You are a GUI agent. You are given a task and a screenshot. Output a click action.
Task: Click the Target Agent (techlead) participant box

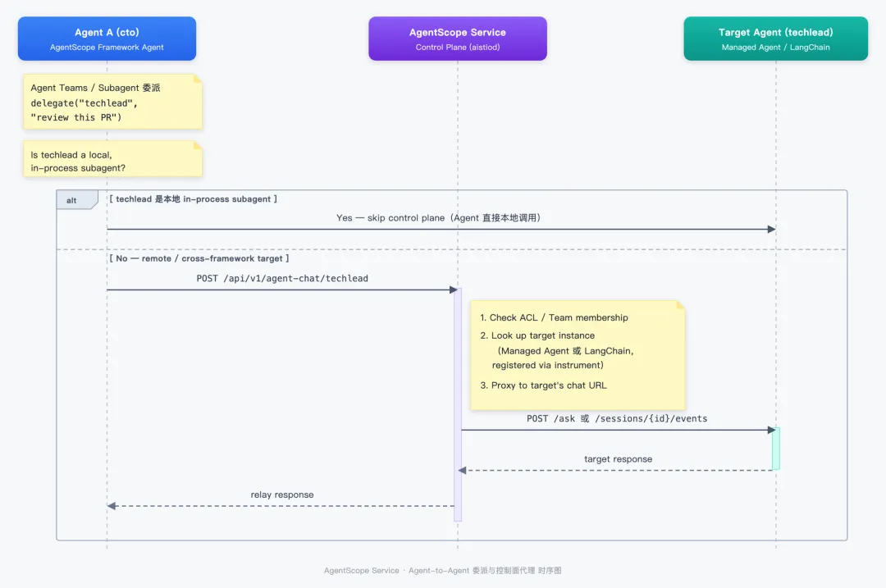776,39
